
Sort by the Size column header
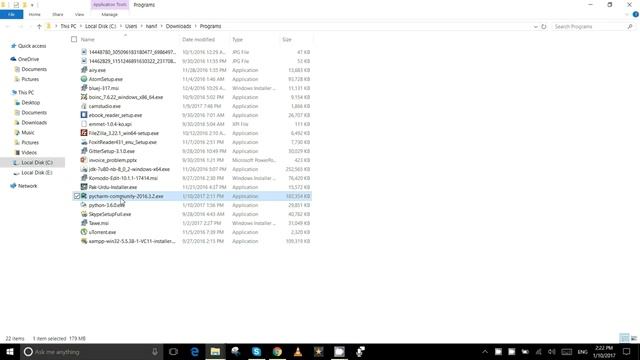[287, 40]
